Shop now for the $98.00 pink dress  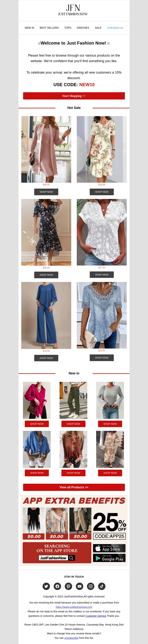pyautogui.click(x=46, y=192)
